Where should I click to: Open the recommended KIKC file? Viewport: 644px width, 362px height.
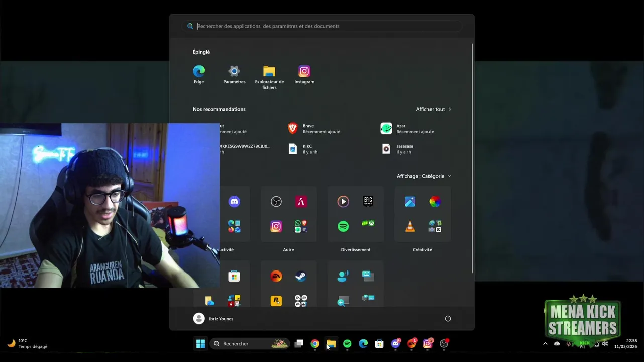[x=303, y=149]
